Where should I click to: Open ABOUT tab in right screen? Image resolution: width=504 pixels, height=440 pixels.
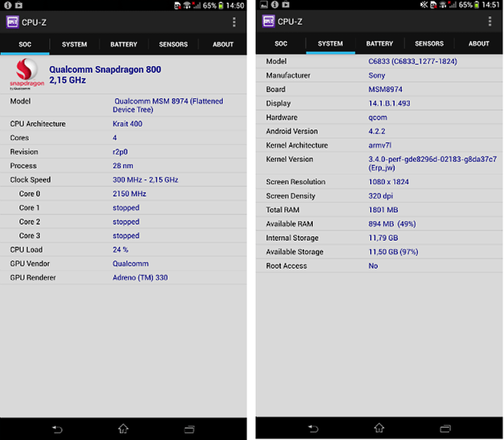click(x=478, y=43)
